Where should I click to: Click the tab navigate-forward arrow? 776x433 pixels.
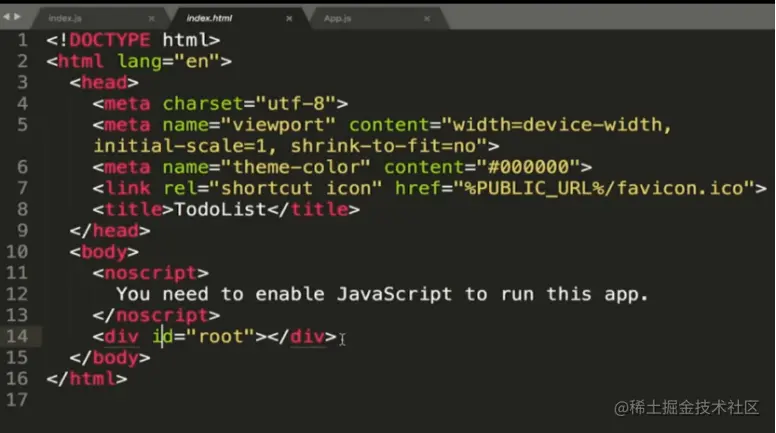17,17
